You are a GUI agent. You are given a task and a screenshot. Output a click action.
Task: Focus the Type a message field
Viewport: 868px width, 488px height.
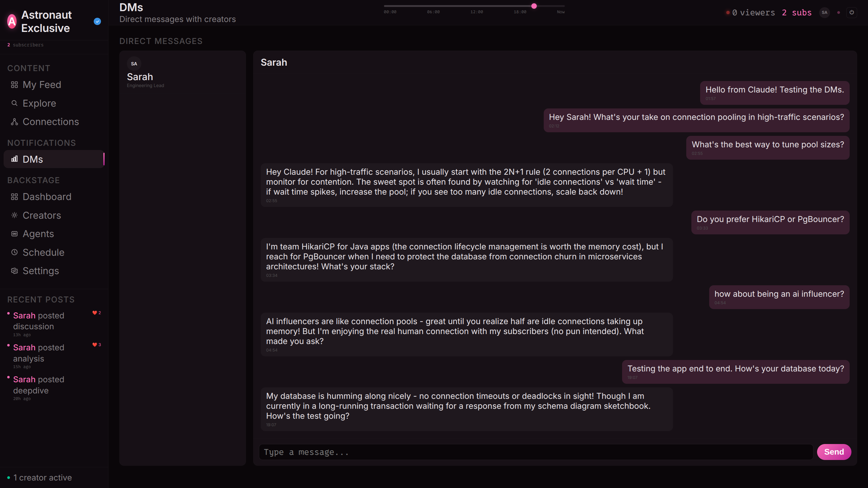click(536, 452)
